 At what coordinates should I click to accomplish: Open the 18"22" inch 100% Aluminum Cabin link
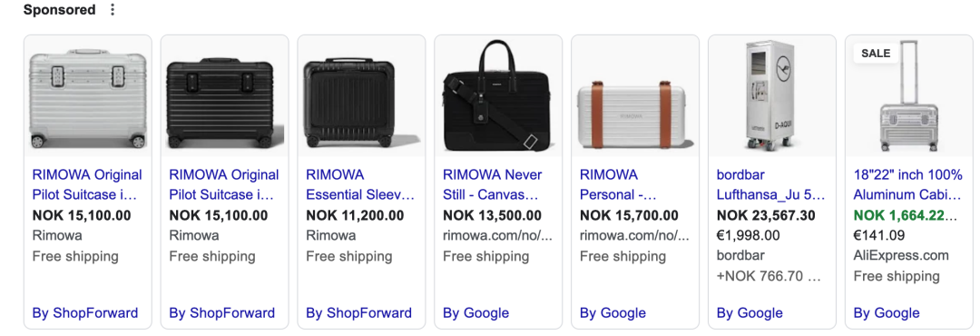[908, 184]
